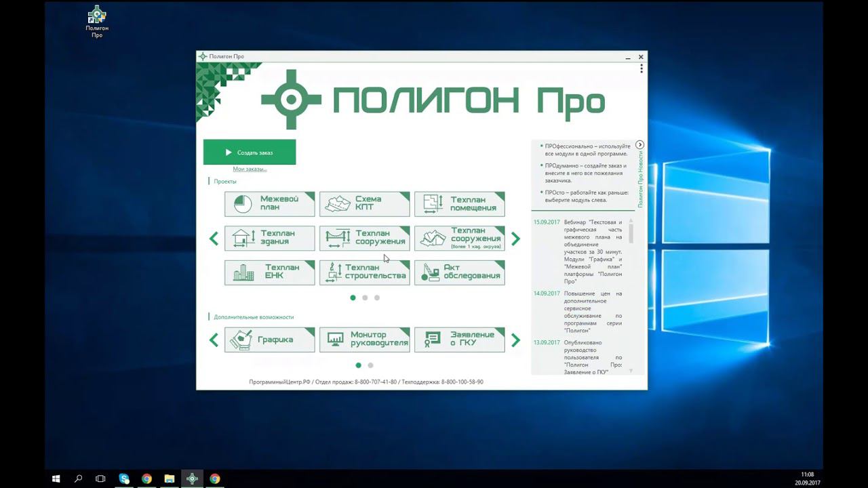Click the news scrollbar down arrow
868x488 pixels.
point(631,371)
